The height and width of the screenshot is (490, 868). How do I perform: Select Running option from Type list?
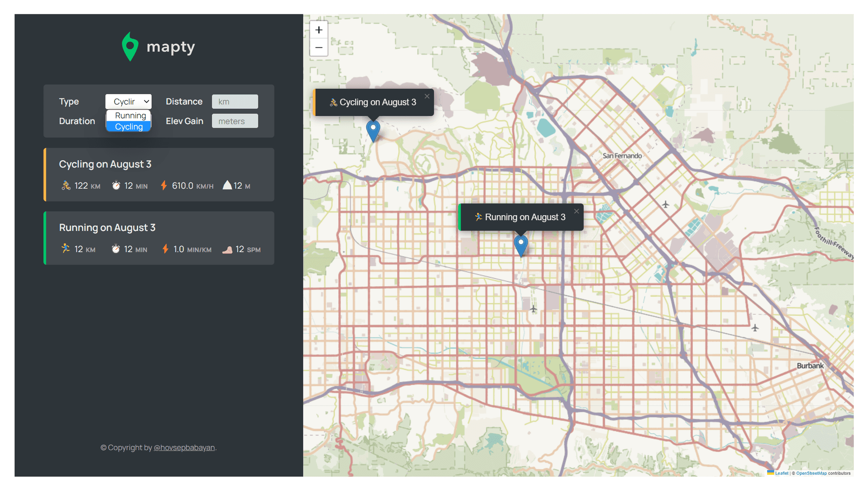click(x=130, y=116)
